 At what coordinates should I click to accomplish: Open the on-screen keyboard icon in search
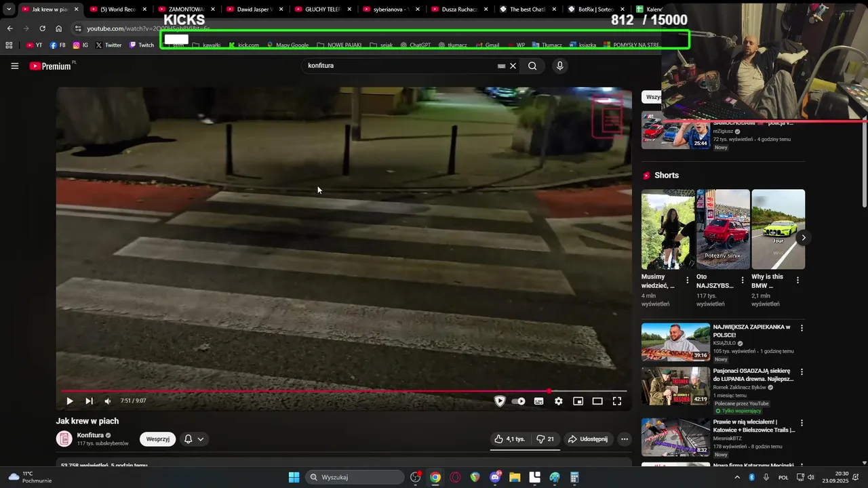pyautogui.click(x=502, y=66)
